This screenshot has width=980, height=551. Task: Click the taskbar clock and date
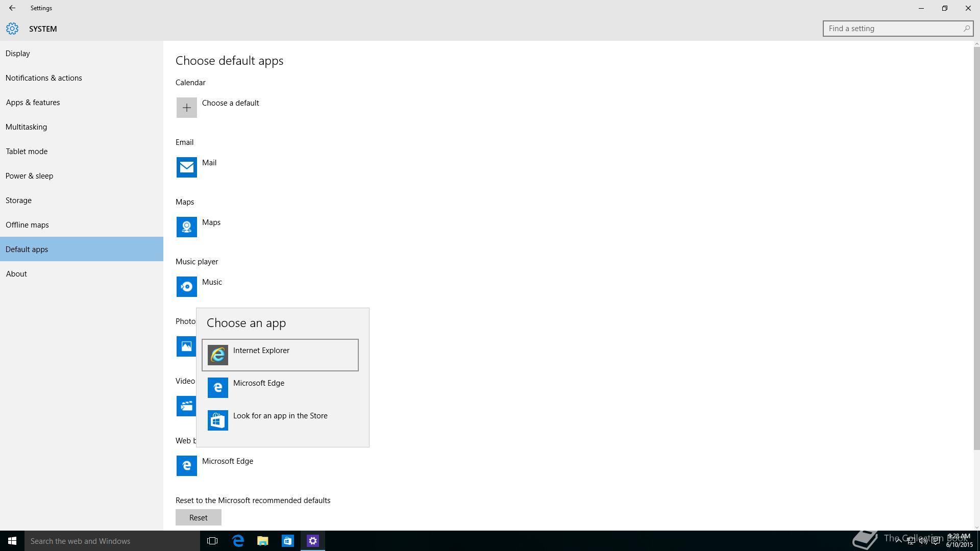click(x=959, y=541)
